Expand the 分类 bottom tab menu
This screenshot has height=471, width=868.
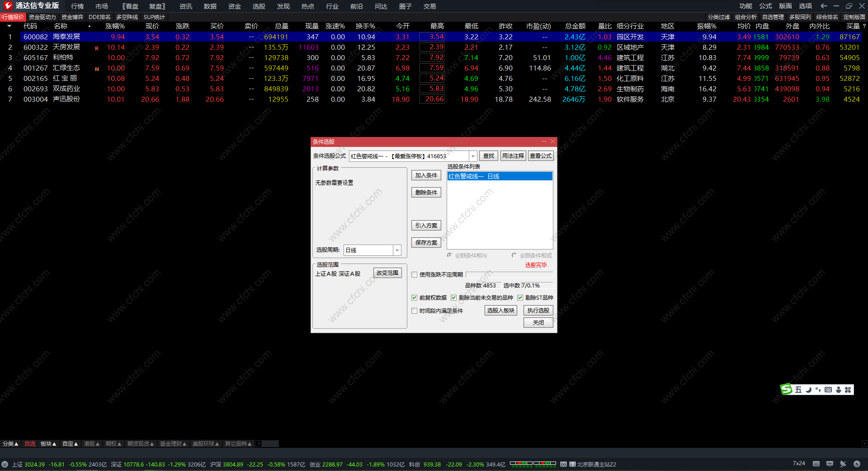(10, 444)
